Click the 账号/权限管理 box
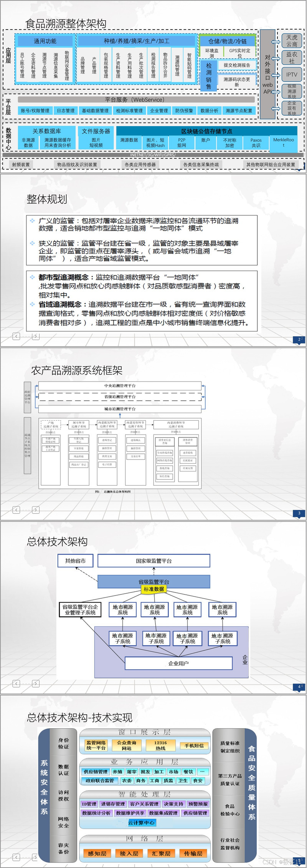 point(35,111)
